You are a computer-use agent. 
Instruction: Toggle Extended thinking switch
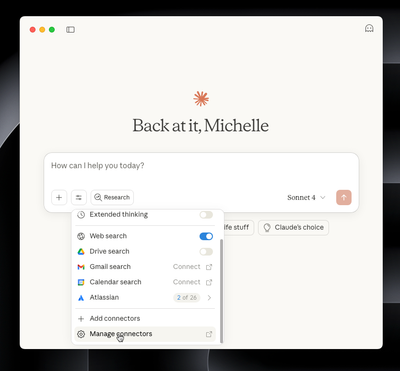coord(206,215)
